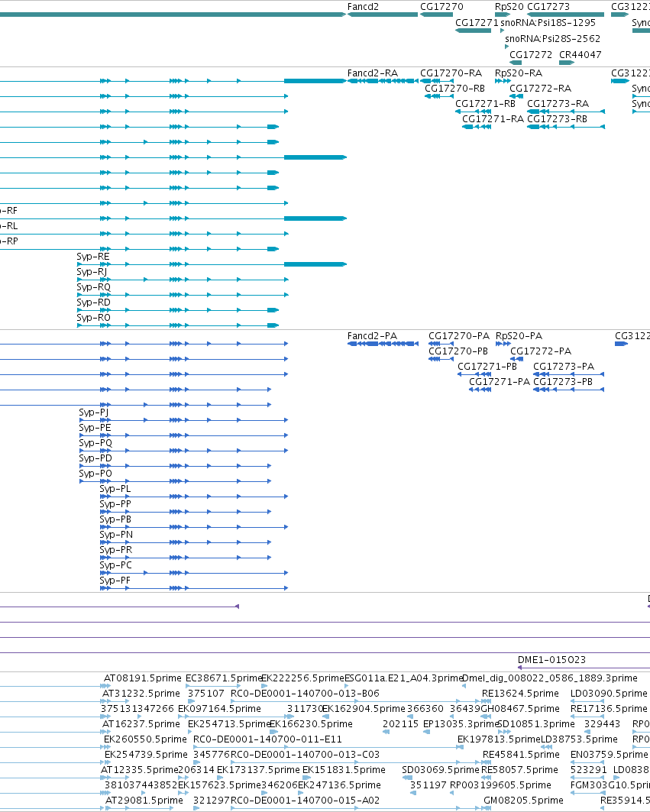Click the EK097164.5prime EST label
The width and height of the screenshot is (650, 812).
coord(219,709)
